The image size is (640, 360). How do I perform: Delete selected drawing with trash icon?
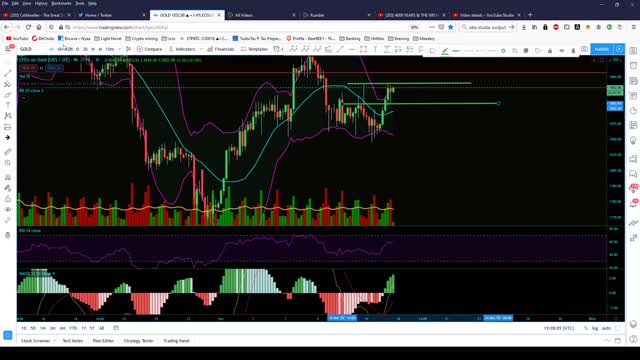pyautogui.click(x=573, y=51)
